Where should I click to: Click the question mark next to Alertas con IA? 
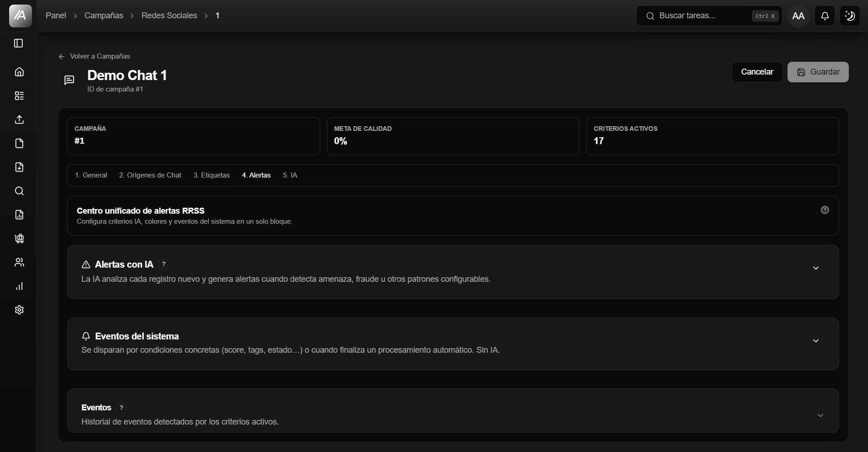click(x=164, y=264)
